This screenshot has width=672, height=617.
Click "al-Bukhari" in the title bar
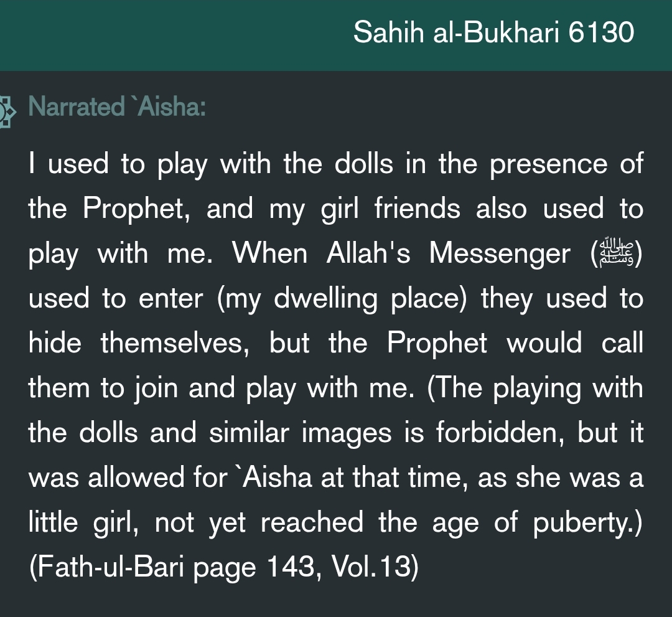[x=493, y=32]
